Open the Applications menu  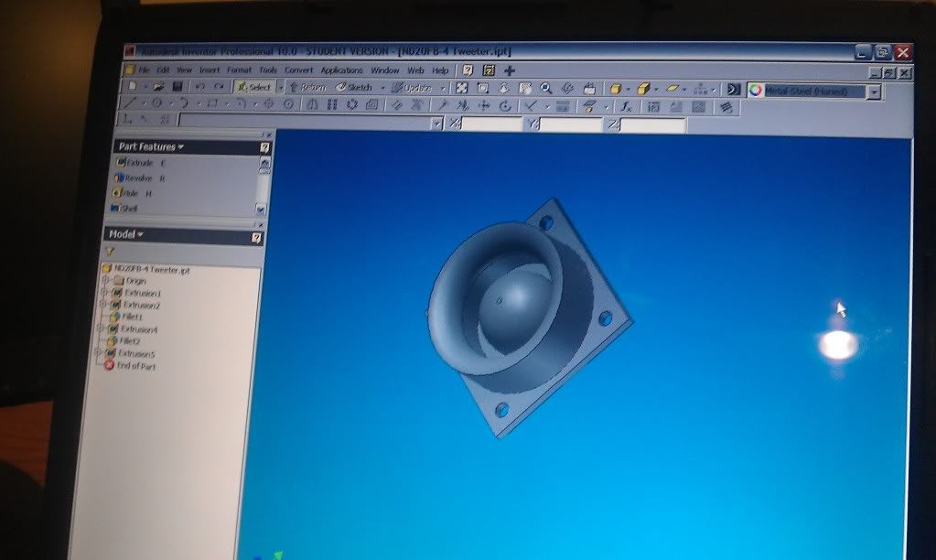click(341, 70)
